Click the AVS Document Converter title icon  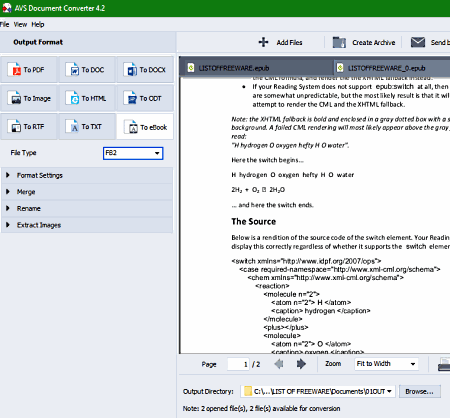click(x=7, y=8)
